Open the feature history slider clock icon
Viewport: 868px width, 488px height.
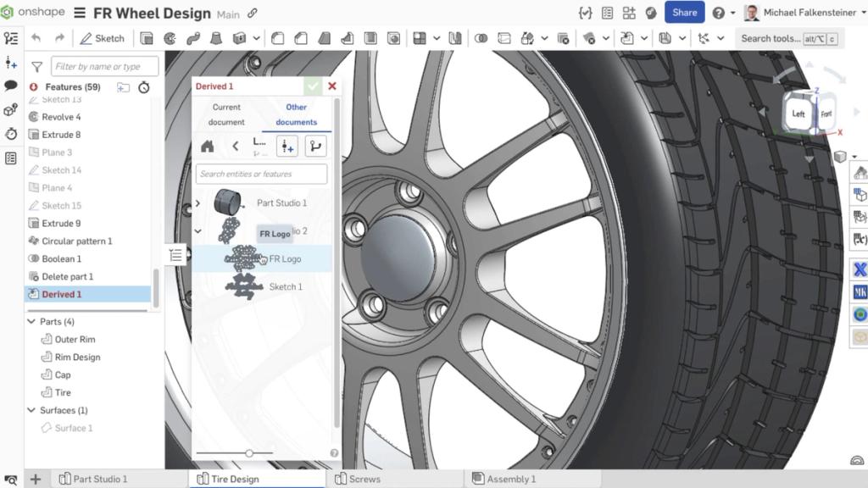[x=142, y=87]
